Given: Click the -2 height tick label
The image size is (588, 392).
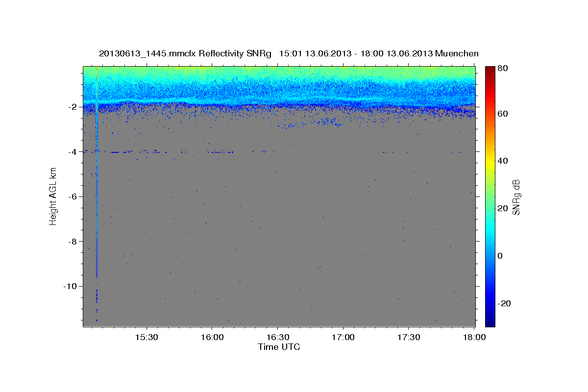Looking at the screenshot, I should [x=72, y=107].
